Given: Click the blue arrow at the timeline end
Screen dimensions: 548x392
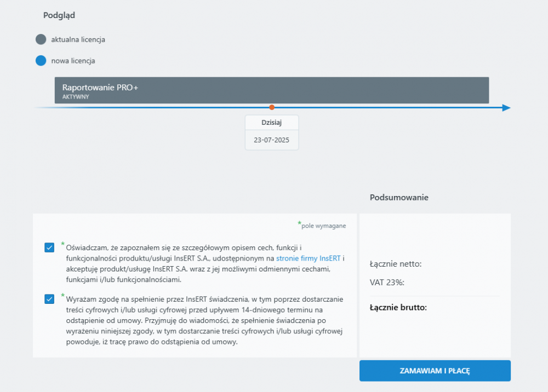Looking at the screenshot, I should point(505,108).
